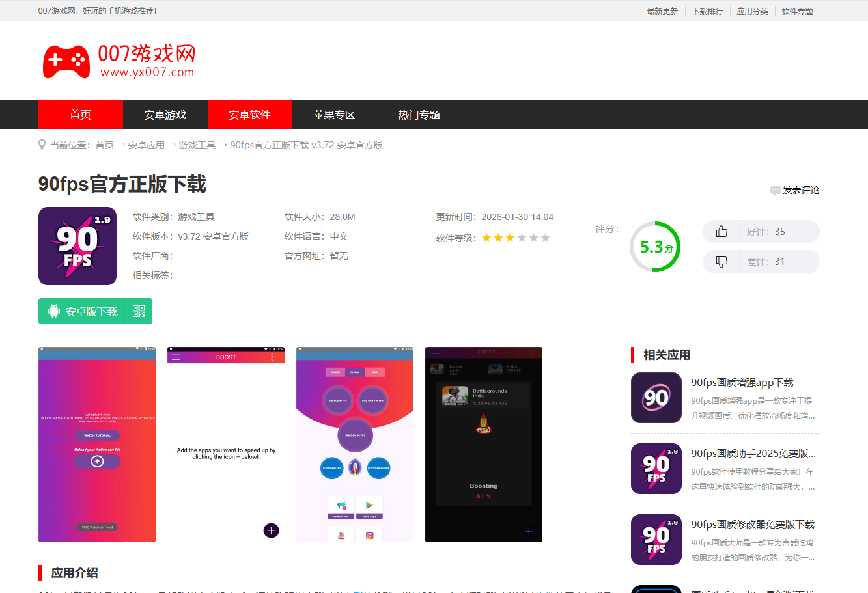Click the 90fps画质修改器免费版下载 title link
This screenshot has width=868, height=593.
tap(753, 524)
